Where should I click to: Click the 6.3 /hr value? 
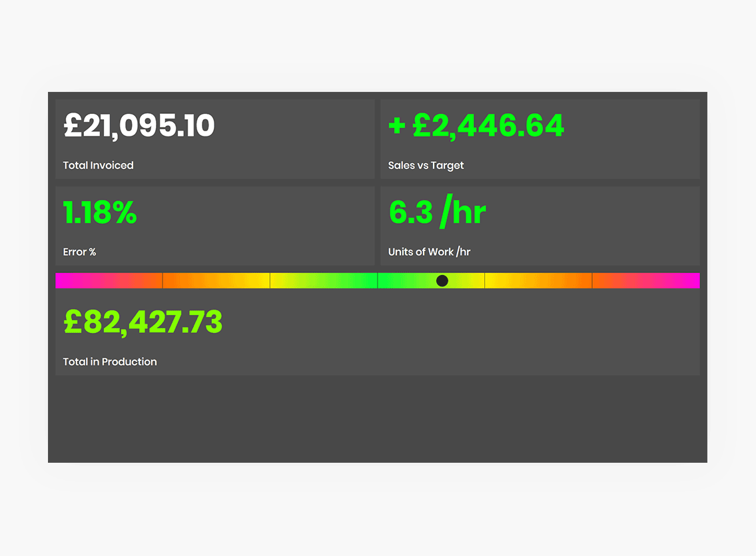pyautogui.click(x=438, y=212)
